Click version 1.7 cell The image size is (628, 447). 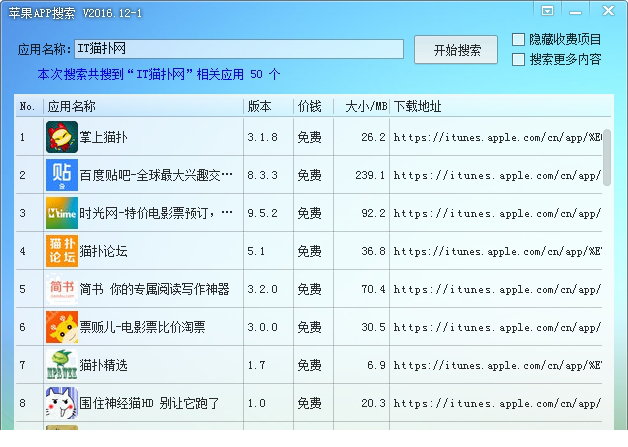tap(256, 365)
